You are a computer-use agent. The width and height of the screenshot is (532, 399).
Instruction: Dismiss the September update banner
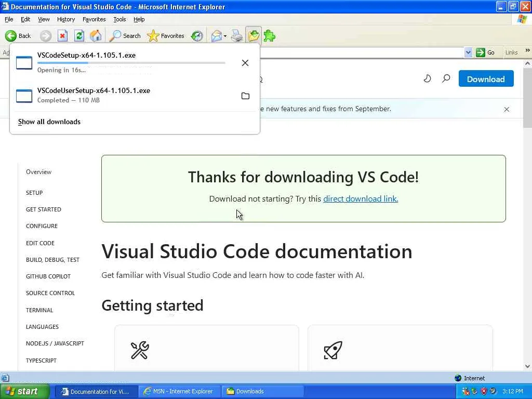pos(507,109)
